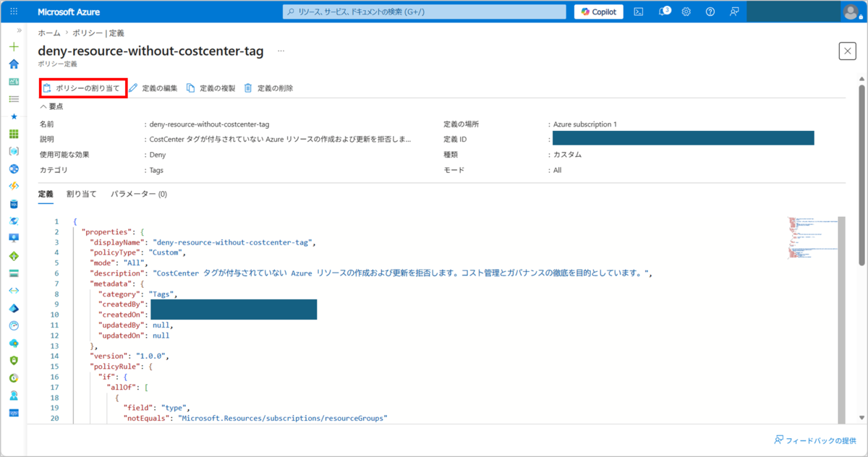Launch Cloud Shell from top bar
This screenshot has width=868, height=457.
pos(639,12)
